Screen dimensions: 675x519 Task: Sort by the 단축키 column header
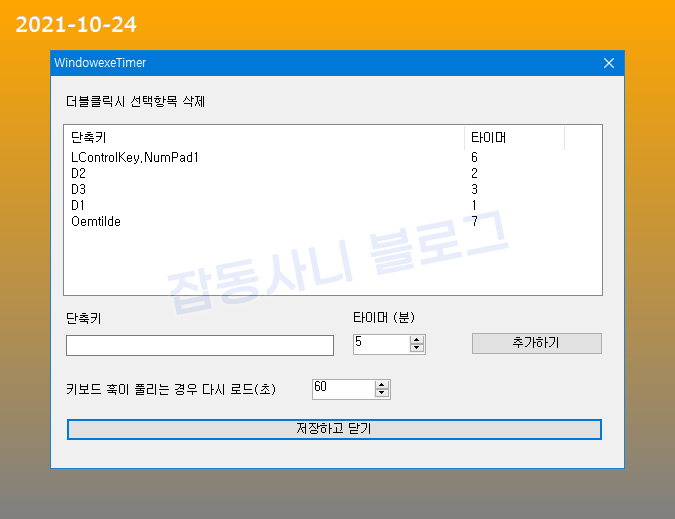pyautogui.click(x=264, y=138)
